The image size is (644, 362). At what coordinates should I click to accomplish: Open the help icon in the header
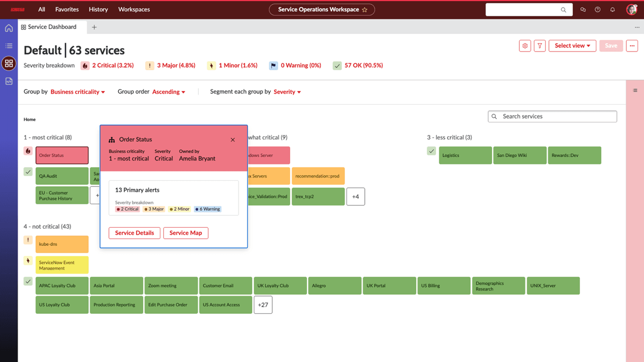(597, 9)
